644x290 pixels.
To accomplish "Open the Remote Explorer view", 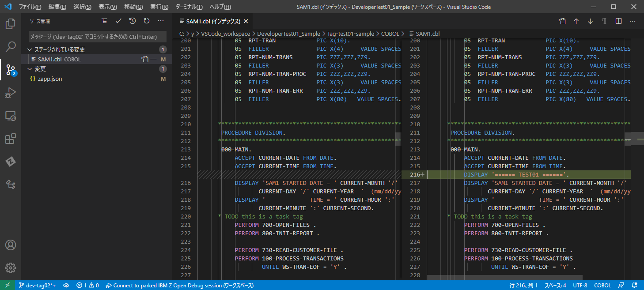I will (x=11, y=116).
